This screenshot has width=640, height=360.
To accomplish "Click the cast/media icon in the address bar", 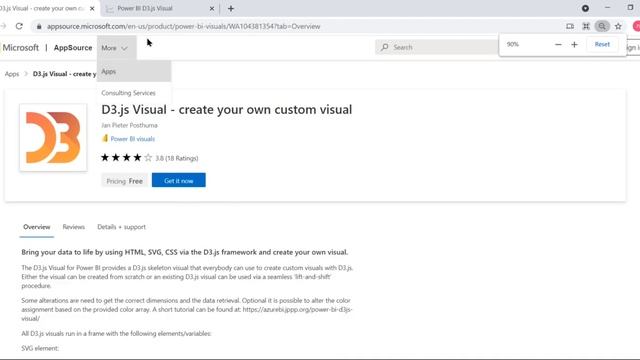I will click(x=570, y=27).
